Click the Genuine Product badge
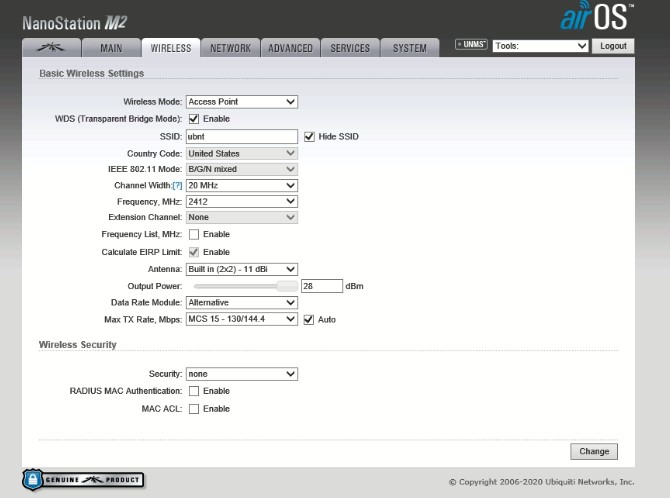This screenshot has height=498, width=670. pyautogui.click(x=83, y=480)
